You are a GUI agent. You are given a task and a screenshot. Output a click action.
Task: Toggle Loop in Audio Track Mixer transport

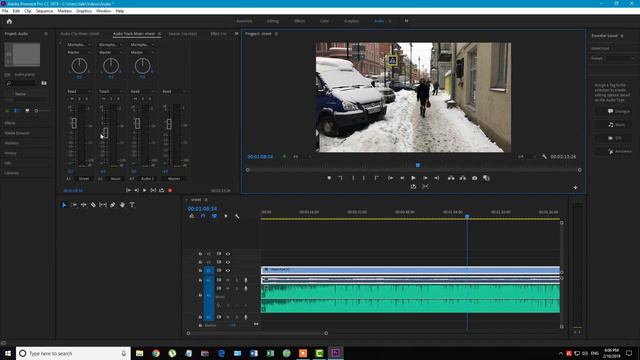point(162,190)
